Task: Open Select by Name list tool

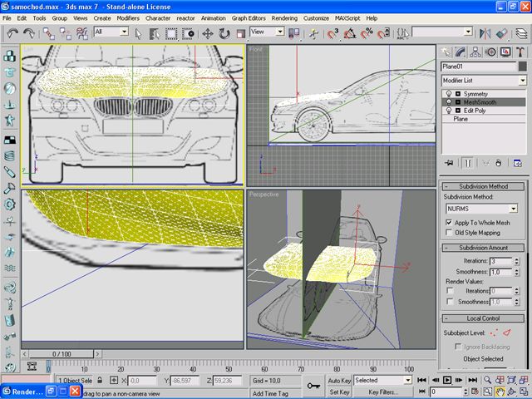Action: 155,33
